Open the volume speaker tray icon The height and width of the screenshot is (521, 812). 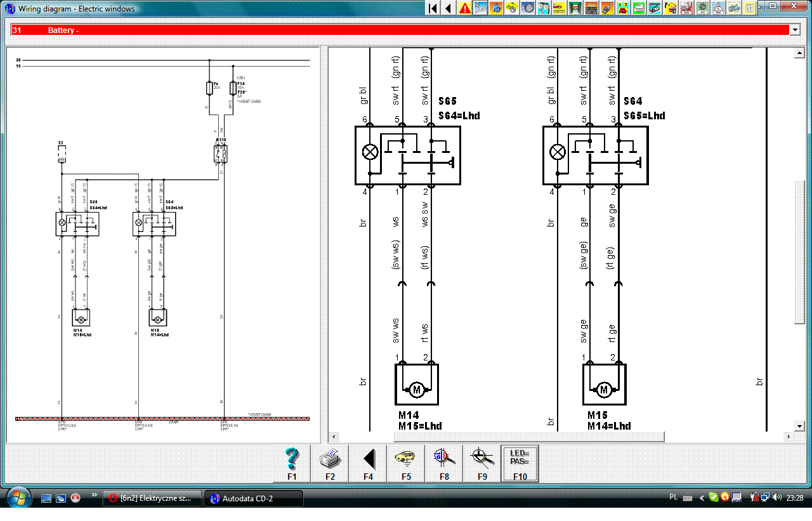coord(776,498)
